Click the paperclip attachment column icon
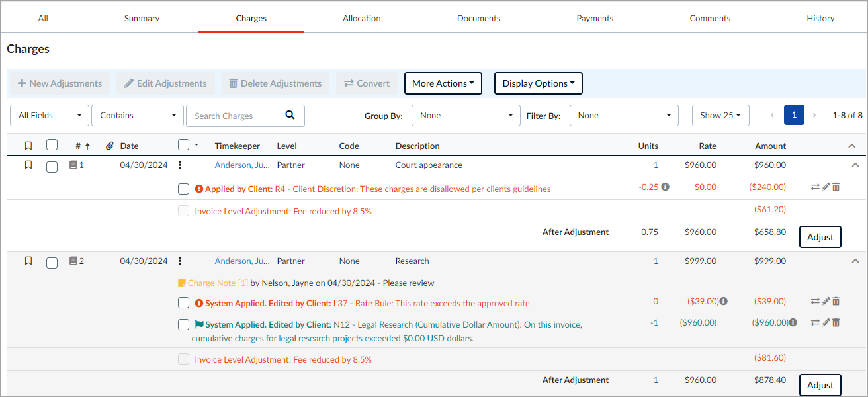The height and width of the screenshot is (397, 868). click(x=110, y=146)
